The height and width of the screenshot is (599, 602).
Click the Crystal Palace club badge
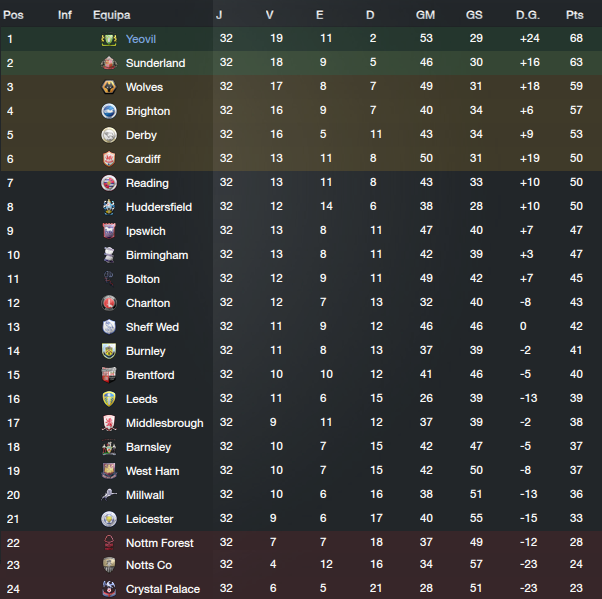coord(109,591)
